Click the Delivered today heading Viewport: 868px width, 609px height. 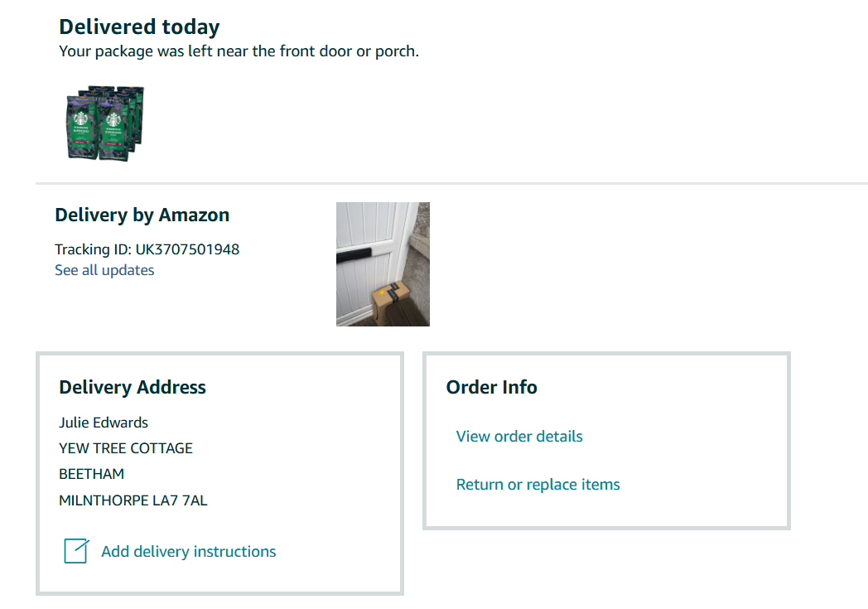139,27
